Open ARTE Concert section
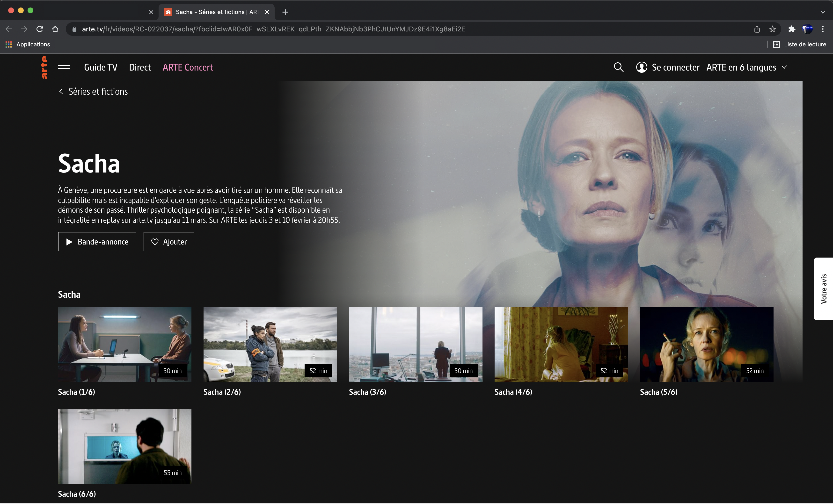The height and width of the screenshot is (504, 833). 188,67
